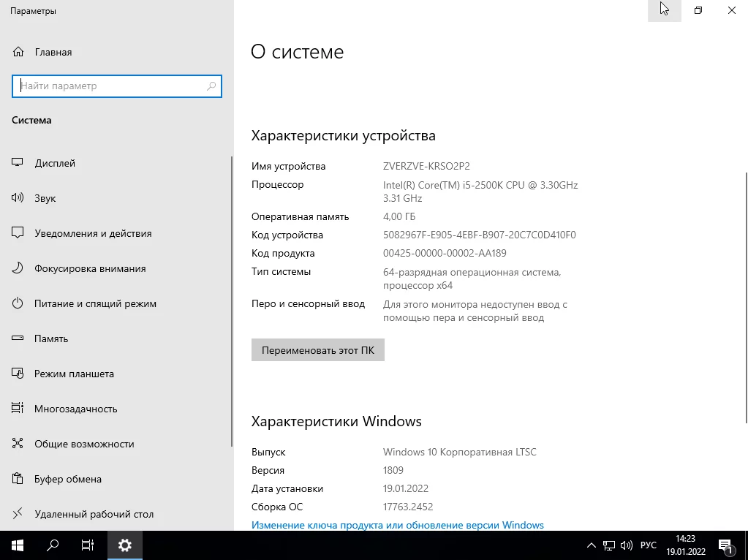Image resolution: width=748 pixels, height=560 pixels.
Task: Select RAM value 4,00 ГБ
Action: pos(399,216)
